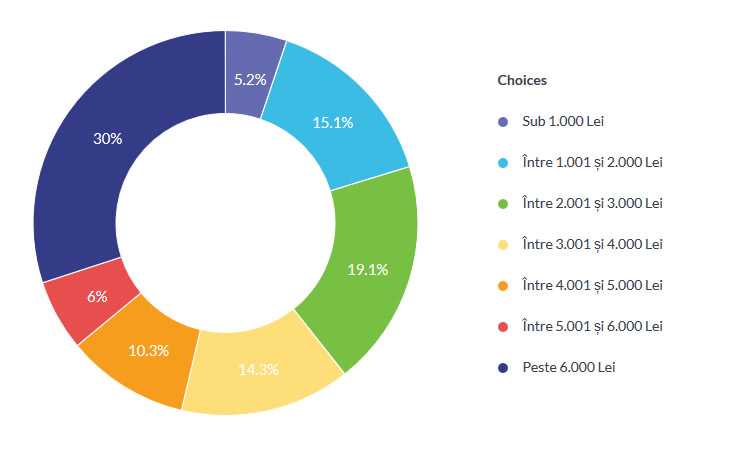The image size is (732, 452).
Task: Click the green legend color dot
Action: [x=503, y=204]
